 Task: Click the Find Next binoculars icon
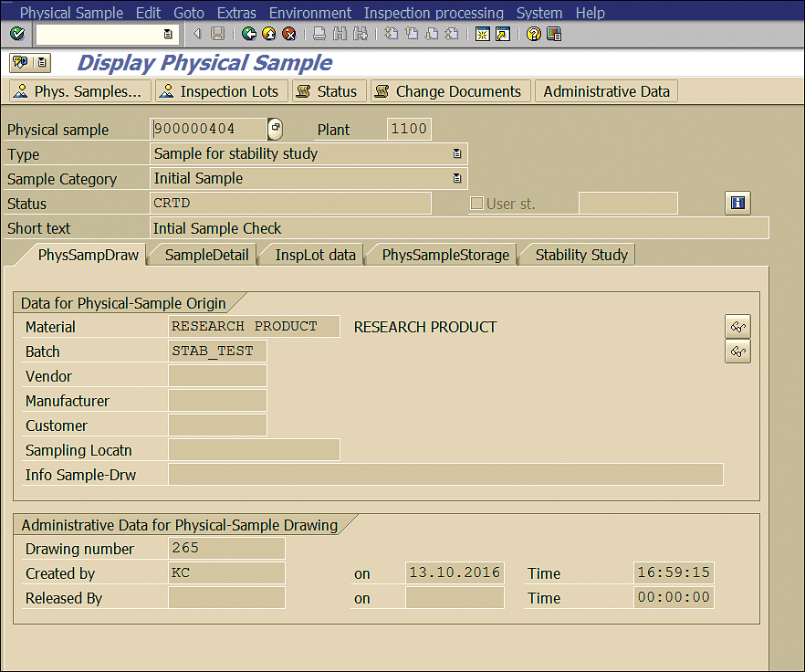pos(361,35)
